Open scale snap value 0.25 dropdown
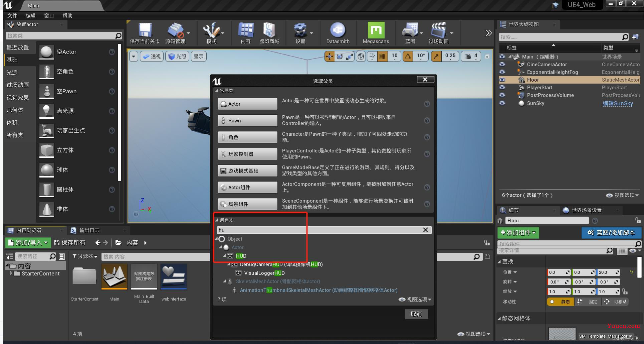 [450, 56]
